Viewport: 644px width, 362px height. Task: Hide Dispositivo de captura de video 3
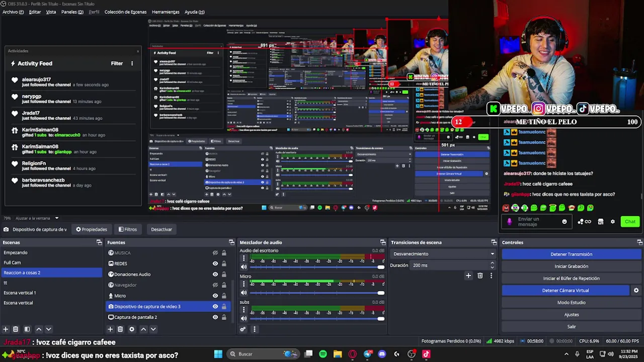tap(215, 307)
